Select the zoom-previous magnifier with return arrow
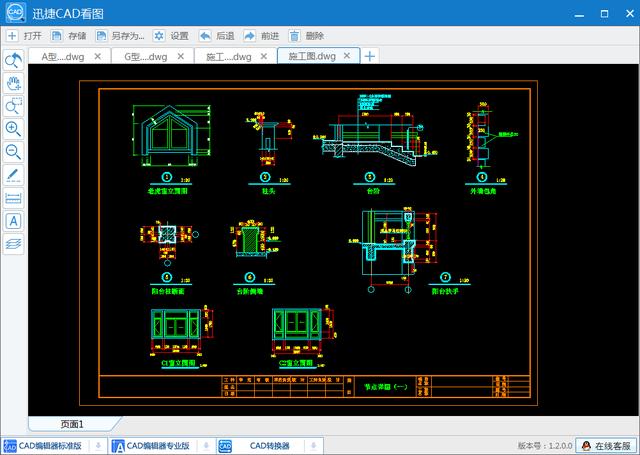 (x=13, y=60)
